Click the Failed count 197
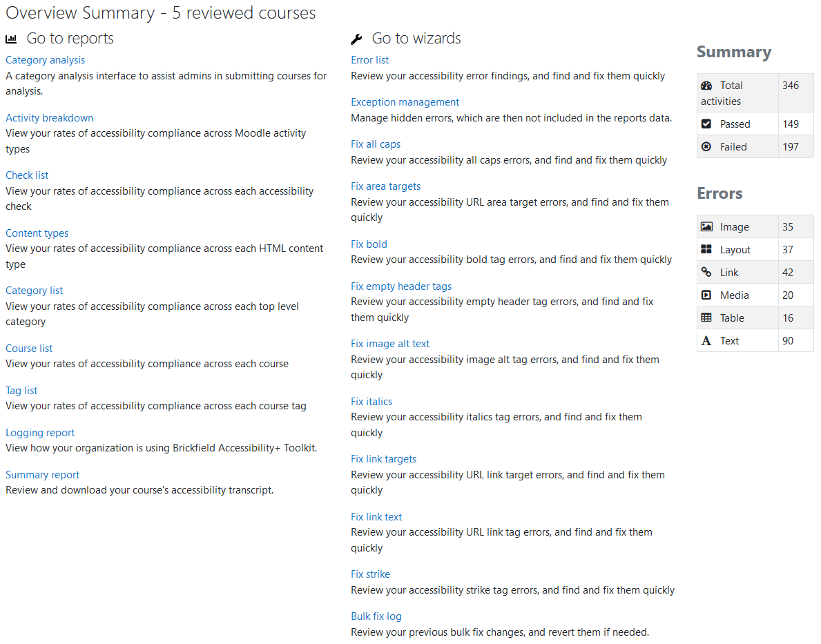This screenshot has width=821, height=644. pyautogui.click(x=790, y=147)
